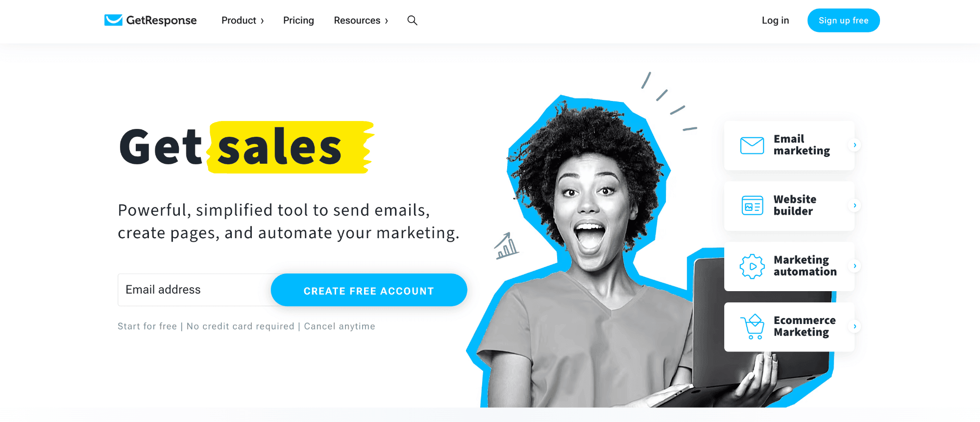This screenshot has height=422, width=980.
Task: Expand the Resources menu
Action: (361, 21)
